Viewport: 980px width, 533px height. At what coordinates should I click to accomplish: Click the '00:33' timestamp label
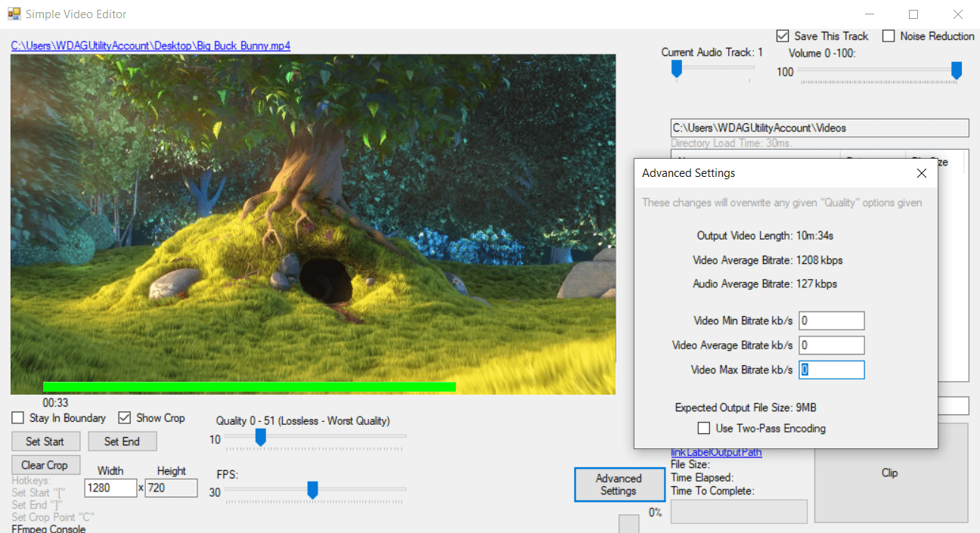pyautogui.click(x=55, y=403)
